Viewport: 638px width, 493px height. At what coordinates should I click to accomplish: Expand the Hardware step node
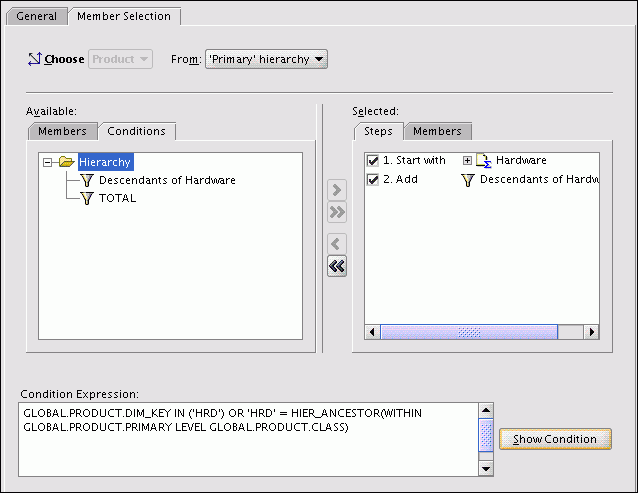[466, 160]
